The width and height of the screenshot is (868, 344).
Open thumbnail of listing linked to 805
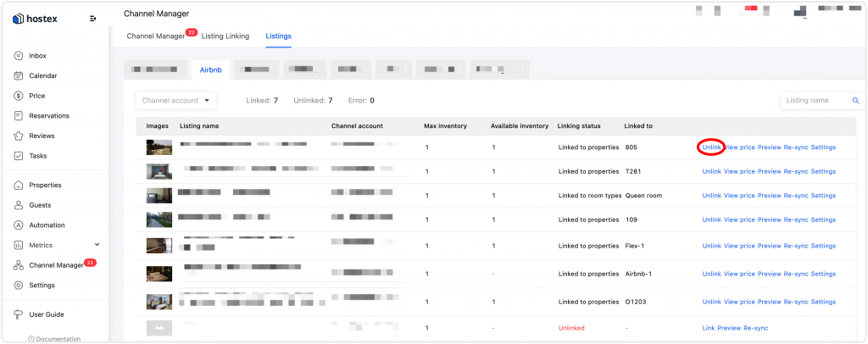(159, 147)
